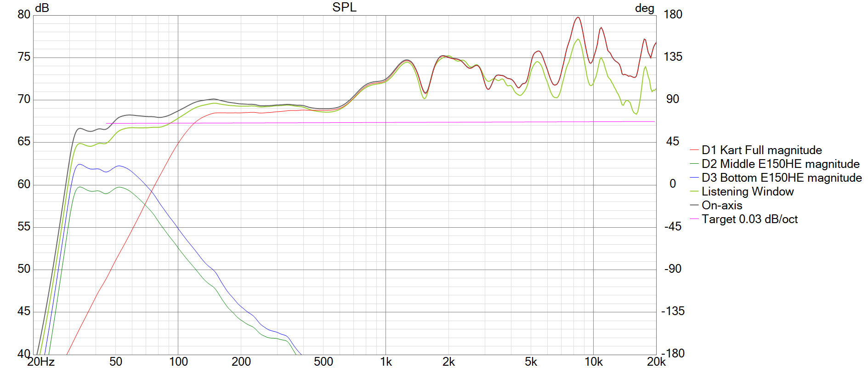Select the D1 Kart Full magnitude legend label

pos(761,150)
